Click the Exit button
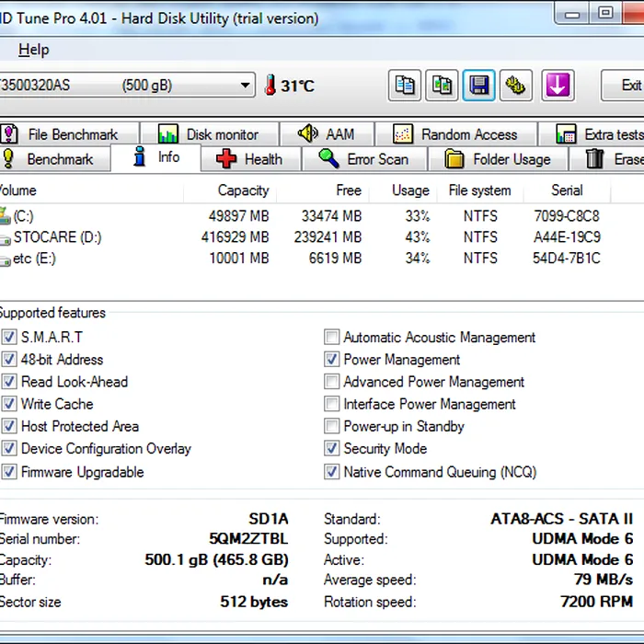Viewport: 644px width, 644px height. tap(623, 86)
